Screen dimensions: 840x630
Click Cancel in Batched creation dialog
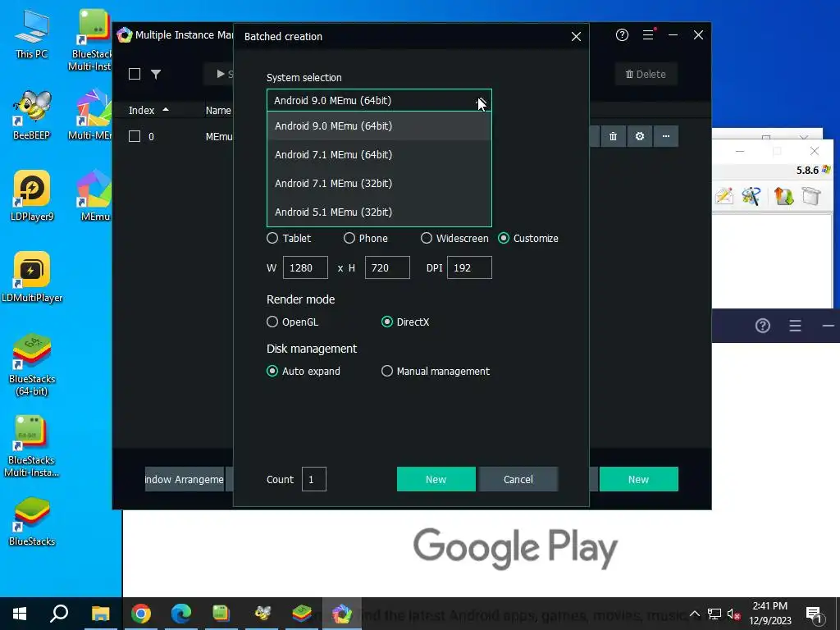(518, 479)
